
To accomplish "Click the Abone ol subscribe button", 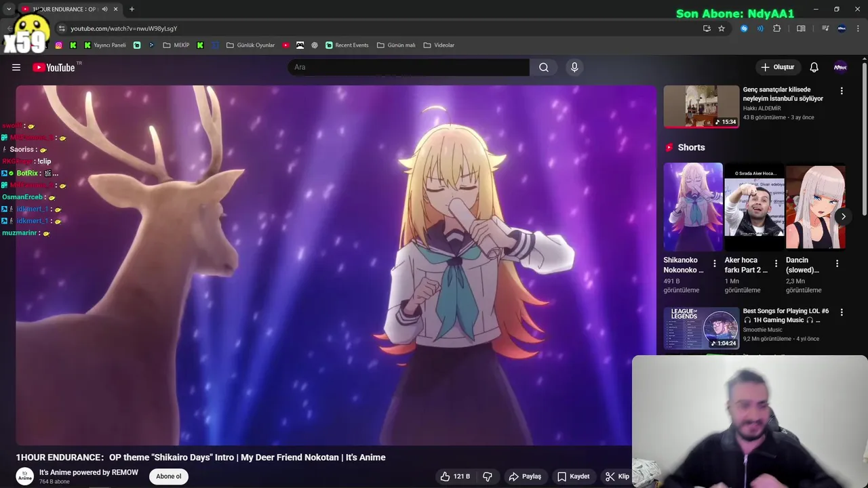I will [x=169, y=476].
